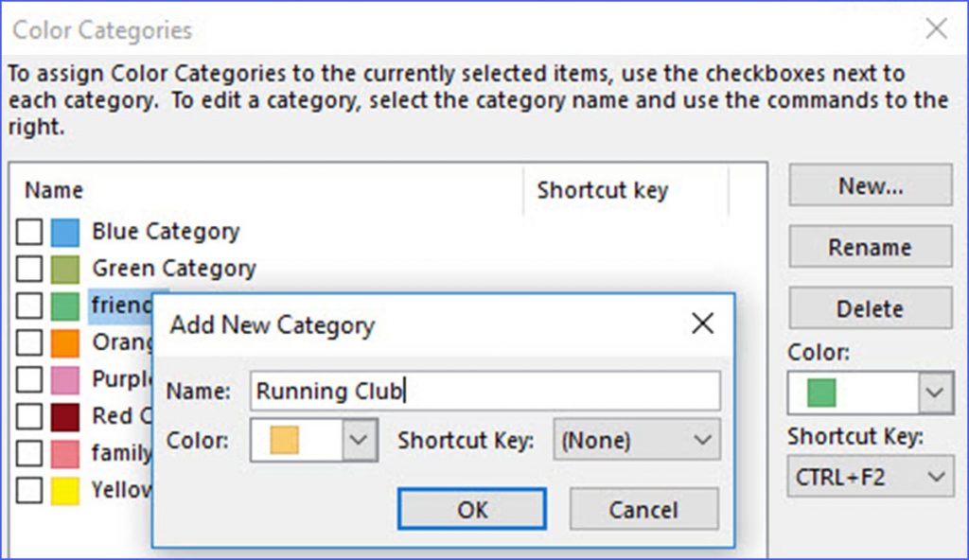Image resolution: width=969 pixels, height=560 pixels.
Task: Click the pink purple category swatch
Action: point(65,380)
